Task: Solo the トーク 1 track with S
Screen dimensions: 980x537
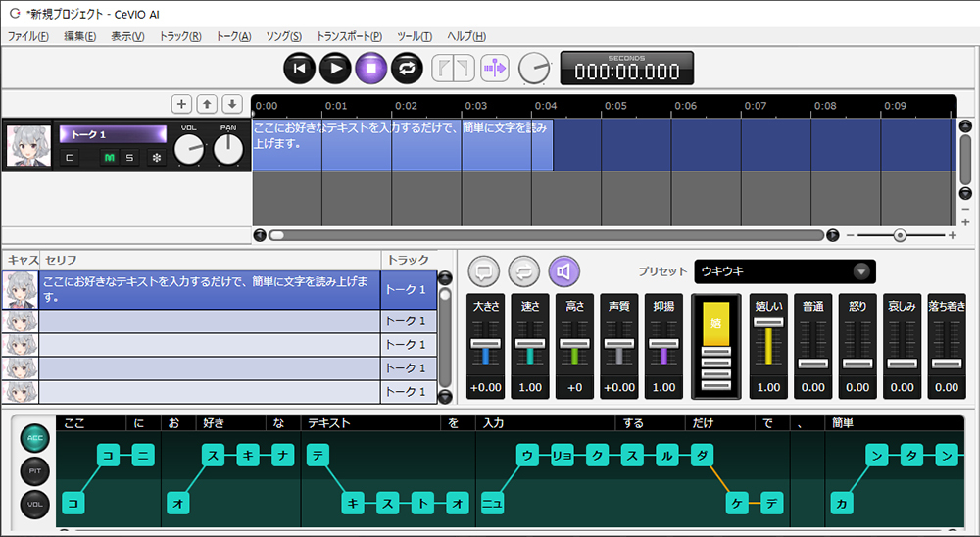Action: (129, 158)
